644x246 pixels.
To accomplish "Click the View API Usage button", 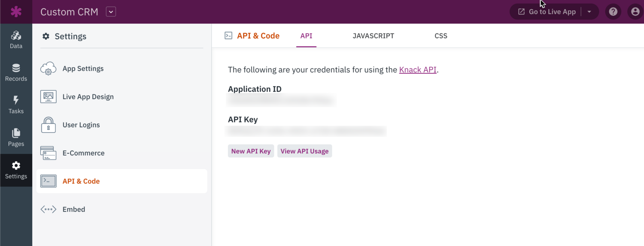I will 304,151.
